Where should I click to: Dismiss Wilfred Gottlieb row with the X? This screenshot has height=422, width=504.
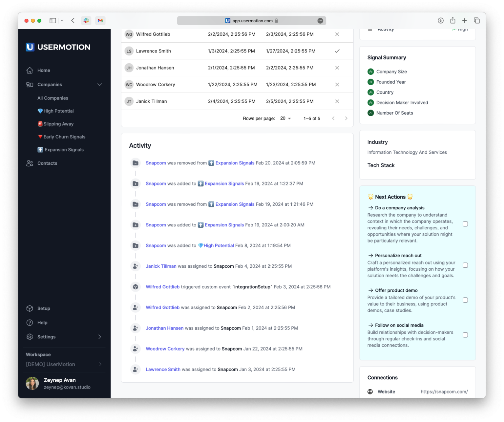[x=337, y=34]
